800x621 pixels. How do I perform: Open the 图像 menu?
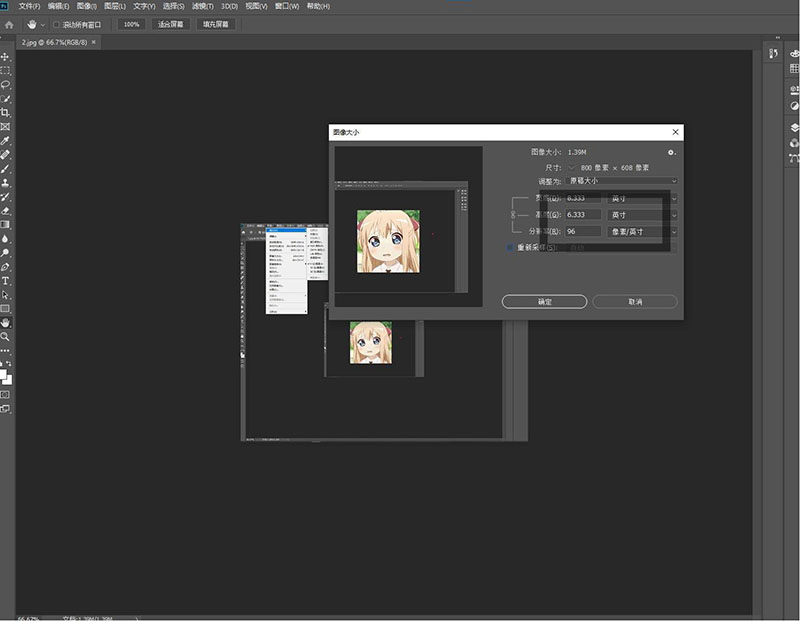(x=87, y=6)
